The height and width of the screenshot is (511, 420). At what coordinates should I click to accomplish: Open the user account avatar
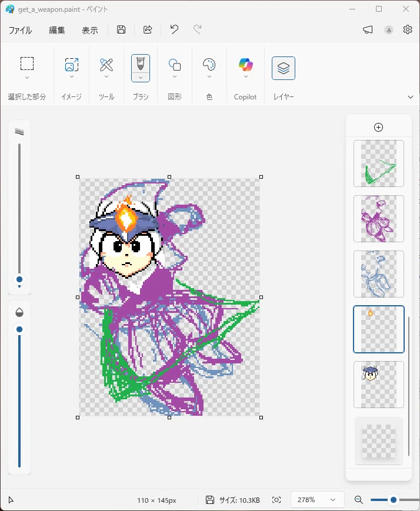coord(389,30)
